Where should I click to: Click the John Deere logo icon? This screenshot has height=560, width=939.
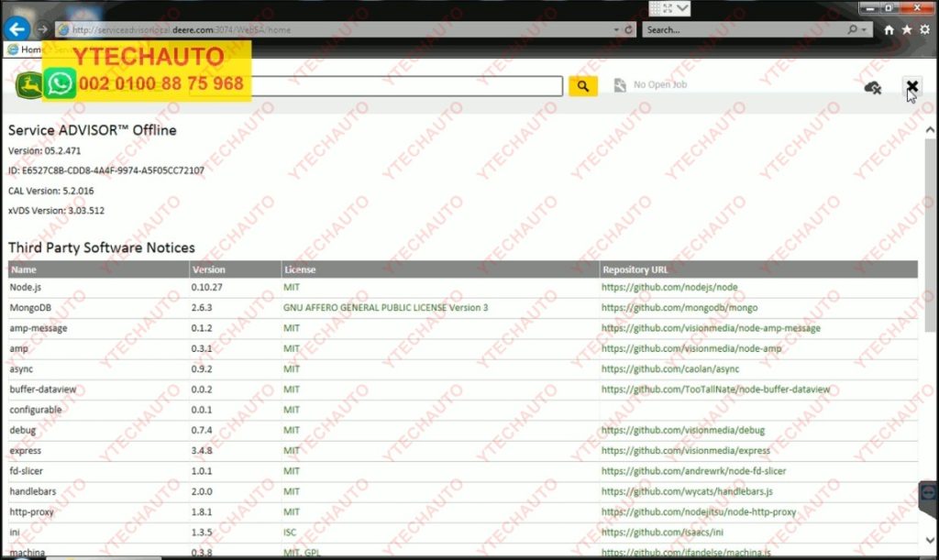tap(28, 85)
